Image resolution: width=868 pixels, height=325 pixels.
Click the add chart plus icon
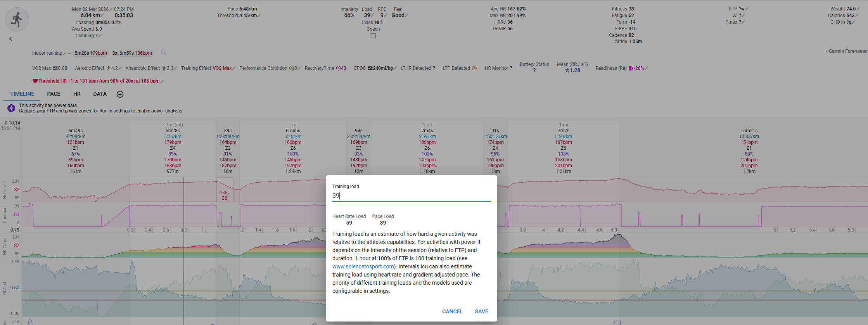point(120,94)
